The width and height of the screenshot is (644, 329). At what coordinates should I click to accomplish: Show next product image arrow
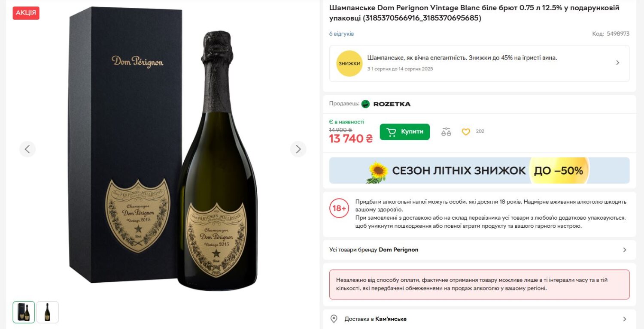coord(298,149)
